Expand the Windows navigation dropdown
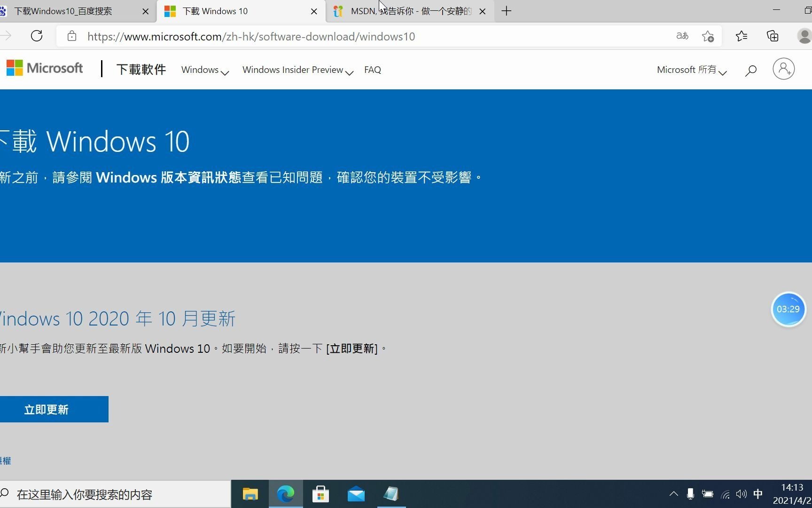Image resolution: width=812 pixels, height=508 pixels. pos(205,70)
